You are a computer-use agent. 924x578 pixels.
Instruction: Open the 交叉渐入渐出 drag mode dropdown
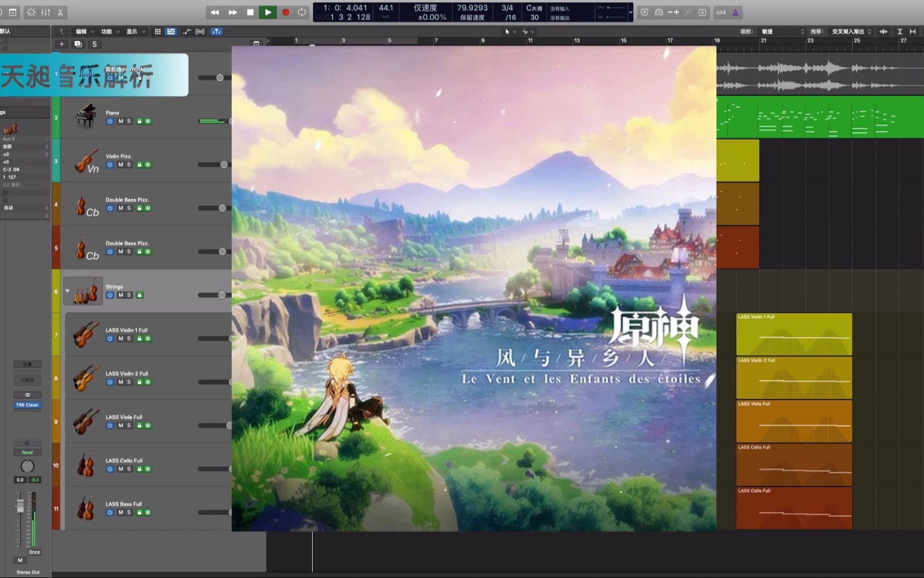(851, 32)
